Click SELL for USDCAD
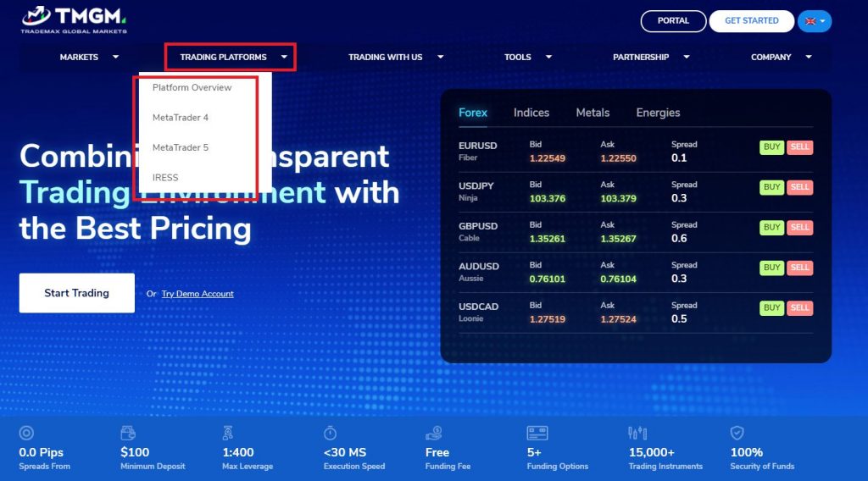Screen dimensions: 868x481 [x=799, y=308]
